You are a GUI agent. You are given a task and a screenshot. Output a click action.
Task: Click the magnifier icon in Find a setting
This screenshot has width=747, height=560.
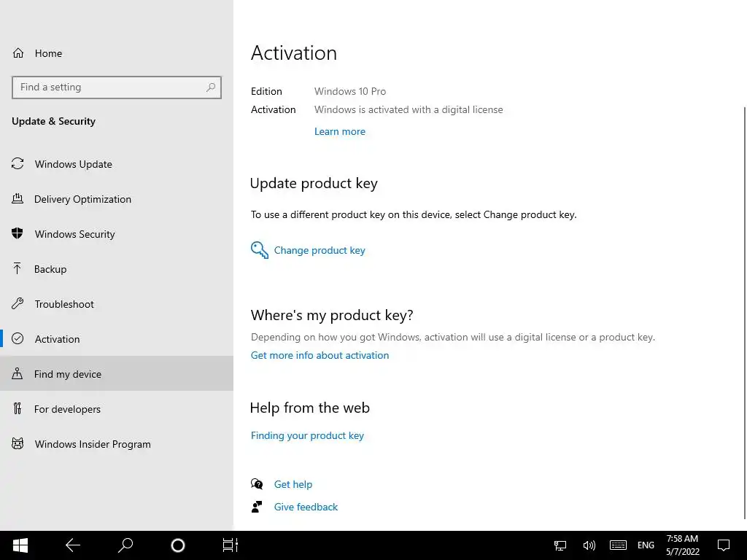tap(211, 87)
